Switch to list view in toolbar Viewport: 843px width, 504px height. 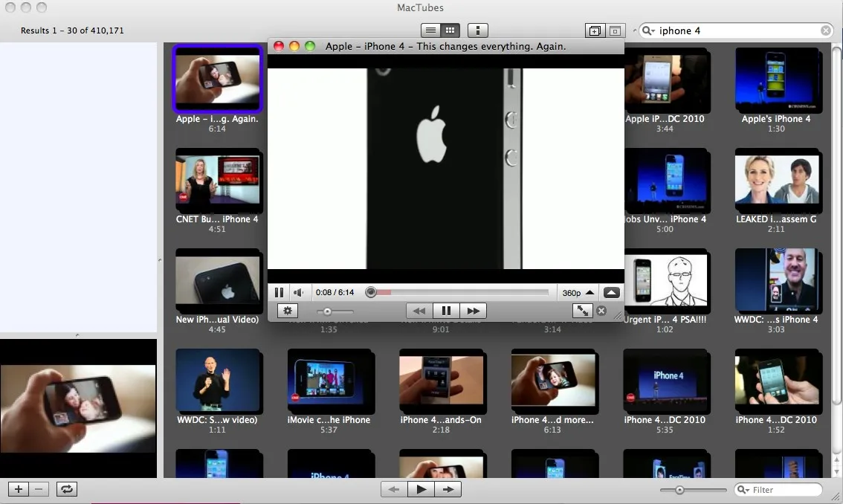430,30
